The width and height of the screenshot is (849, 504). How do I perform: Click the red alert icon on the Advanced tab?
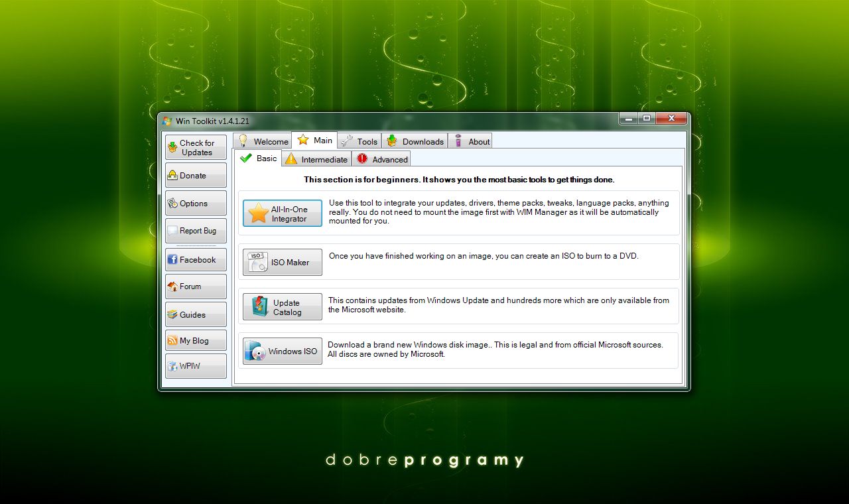362,158
